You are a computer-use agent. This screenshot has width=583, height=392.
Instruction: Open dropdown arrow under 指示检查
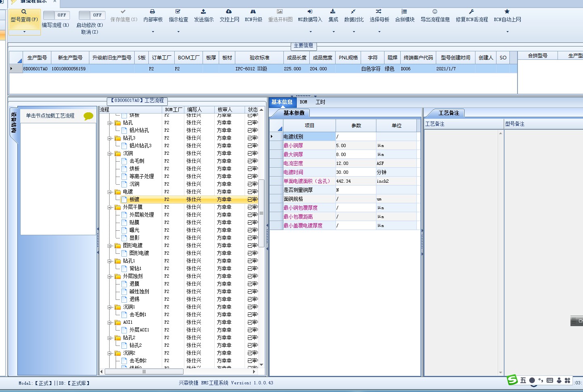(x=178, y=32)
